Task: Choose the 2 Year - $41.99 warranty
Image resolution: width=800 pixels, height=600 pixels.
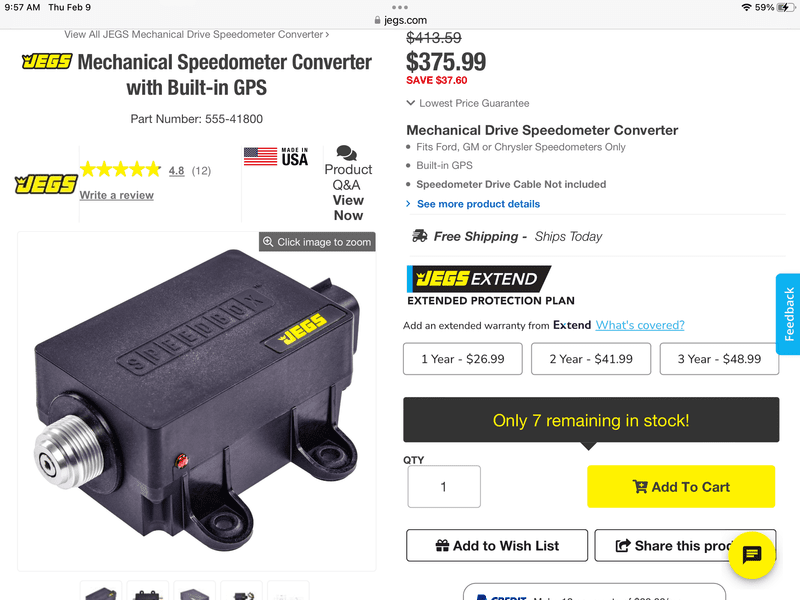Action: (x=591, y=359)
